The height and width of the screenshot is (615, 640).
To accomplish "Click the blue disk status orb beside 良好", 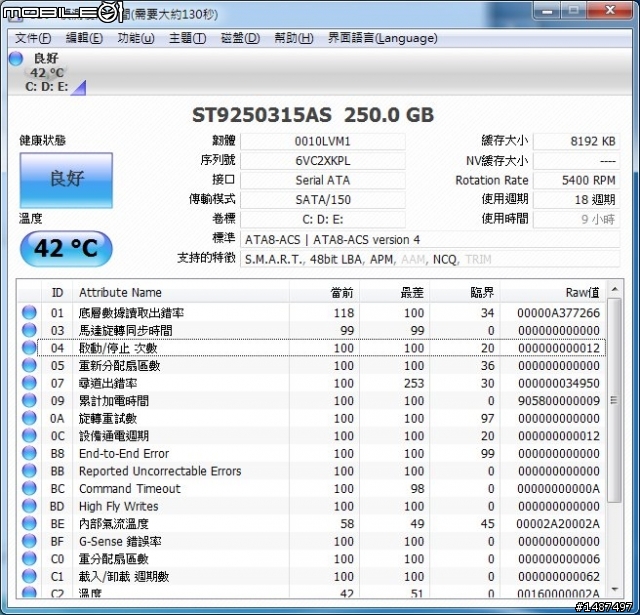I will tap(16, 58).
